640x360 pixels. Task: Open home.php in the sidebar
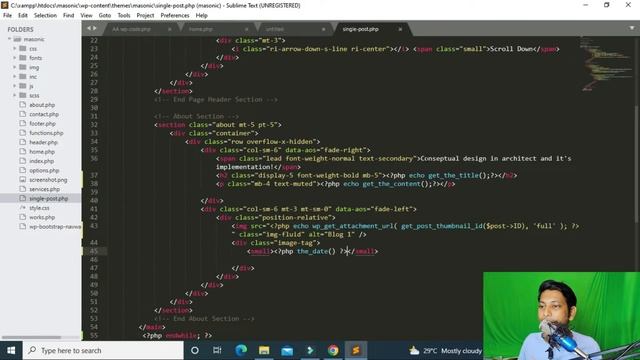42,152
